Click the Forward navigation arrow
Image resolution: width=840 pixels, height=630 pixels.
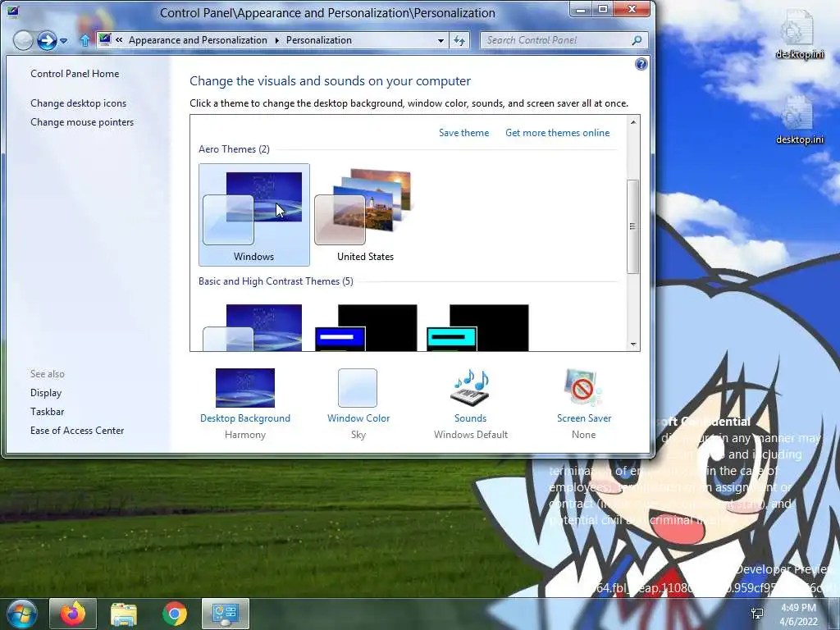pyautogui.click(x=47, y=40)
